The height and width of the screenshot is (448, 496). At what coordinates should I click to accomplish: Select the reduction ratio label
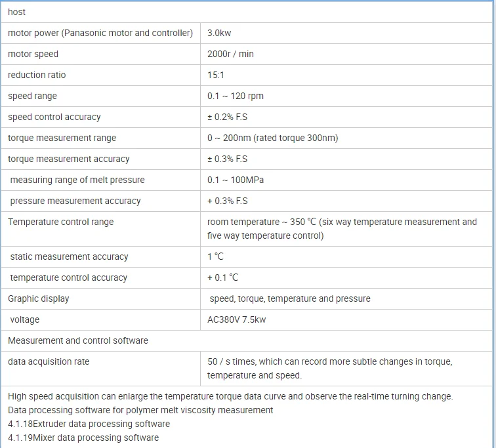37,75
